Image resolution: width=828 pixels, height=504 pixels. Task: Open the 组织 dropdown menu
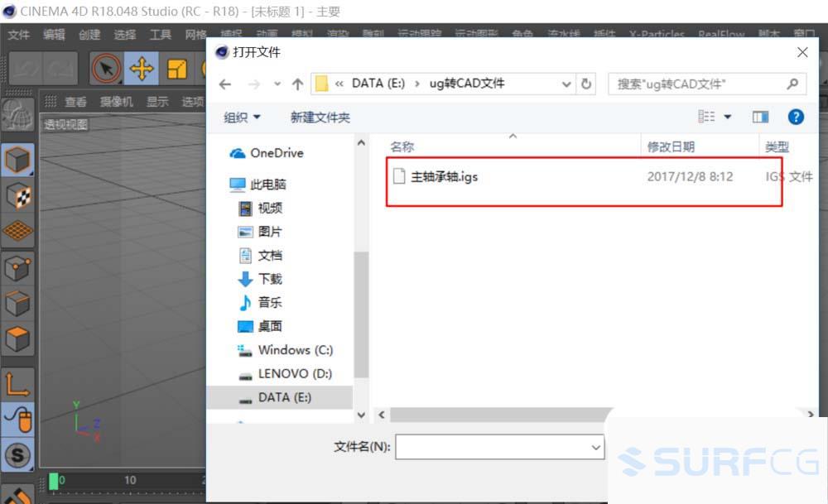pyautogui.click(x=242, y=118)
